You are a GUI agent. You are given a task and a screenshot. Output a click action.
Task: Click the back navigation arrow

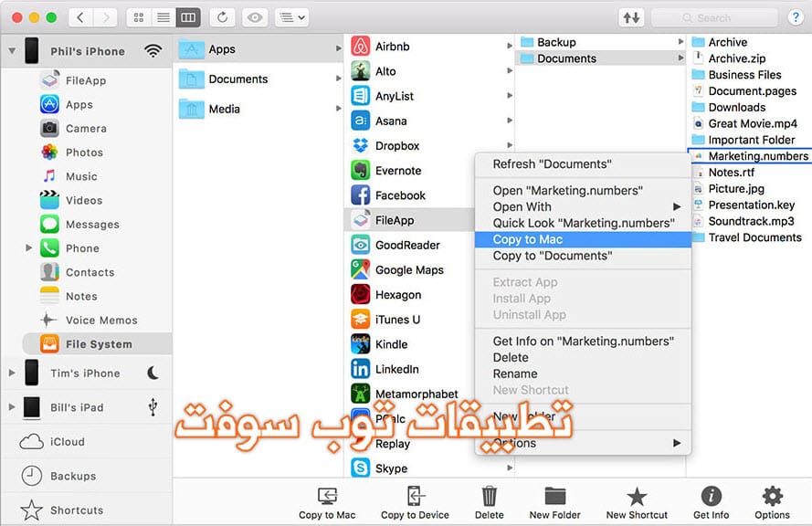(80, 17)
